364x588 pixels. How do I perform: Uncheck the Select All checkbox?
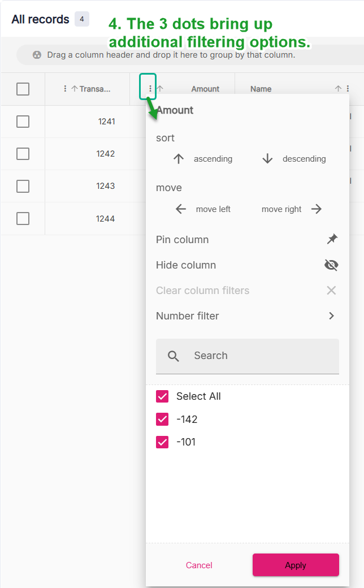(162, 396)
